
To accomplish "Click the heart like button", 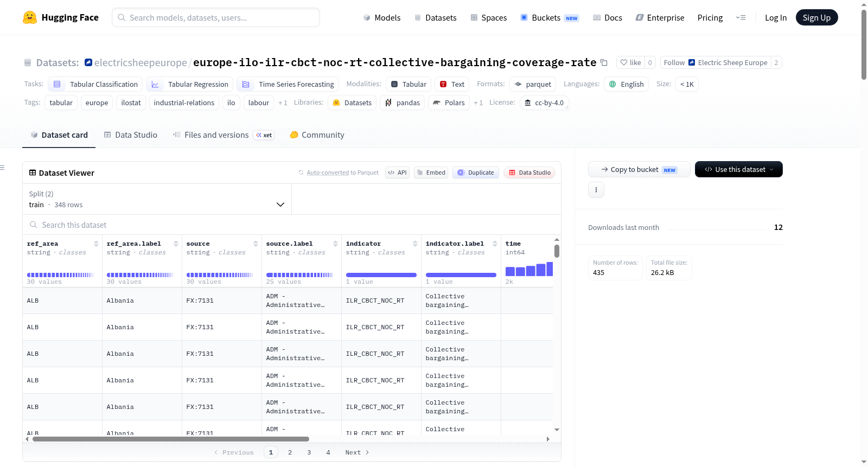I will click(630, 63).
